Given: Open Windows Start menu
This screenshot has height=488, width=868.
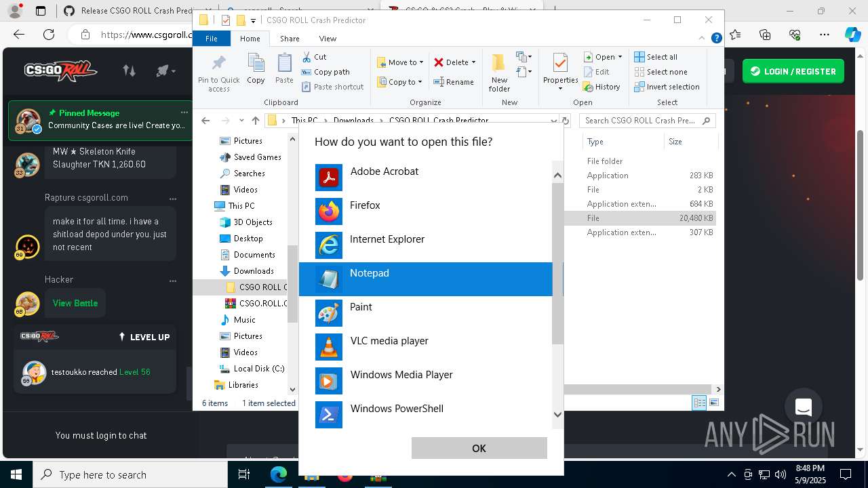Looking at the screenshot, I should click(16, 474).
